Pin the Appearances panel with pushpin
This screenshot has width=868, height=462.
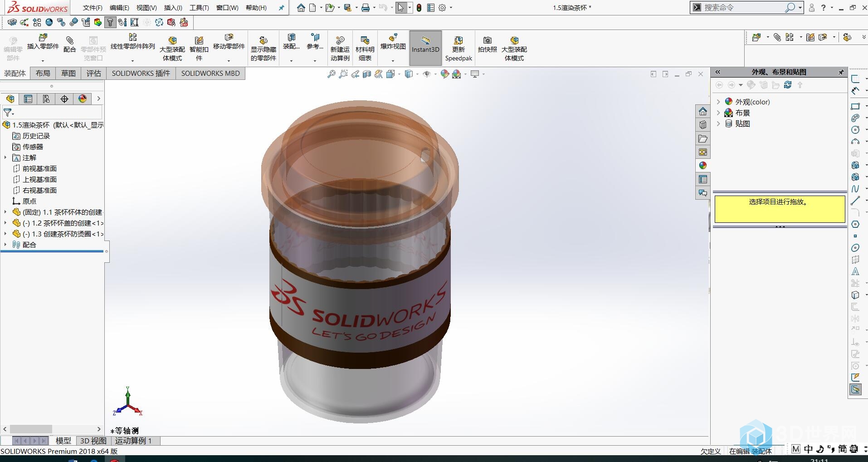841,72
